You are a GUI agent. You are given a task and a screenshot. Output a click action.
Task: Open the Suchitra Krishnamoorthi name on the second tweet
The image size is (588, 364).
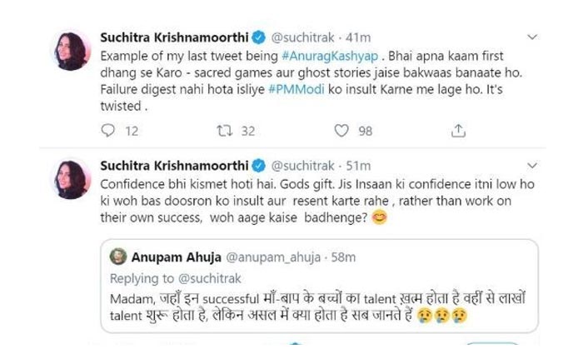point(174,166)
